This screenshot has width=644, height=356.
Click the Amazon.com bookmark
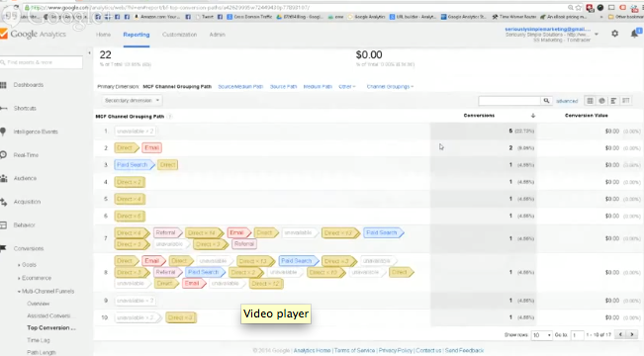click(x=157, y=17)
